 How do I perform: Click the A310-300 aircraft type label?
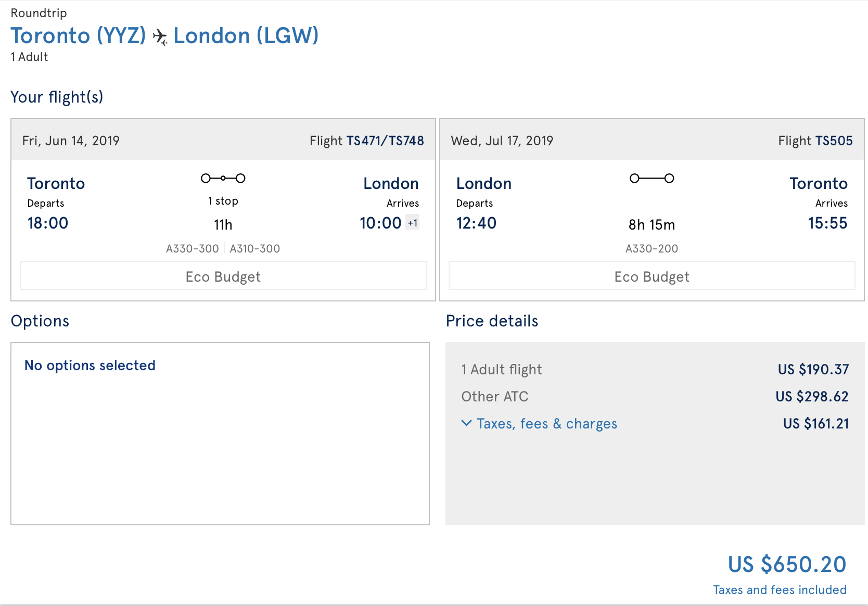coord(255,249)
